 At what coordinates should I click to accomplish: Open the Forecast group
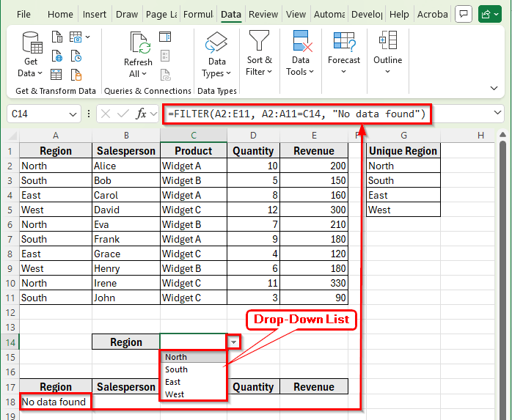click(344, 54)
